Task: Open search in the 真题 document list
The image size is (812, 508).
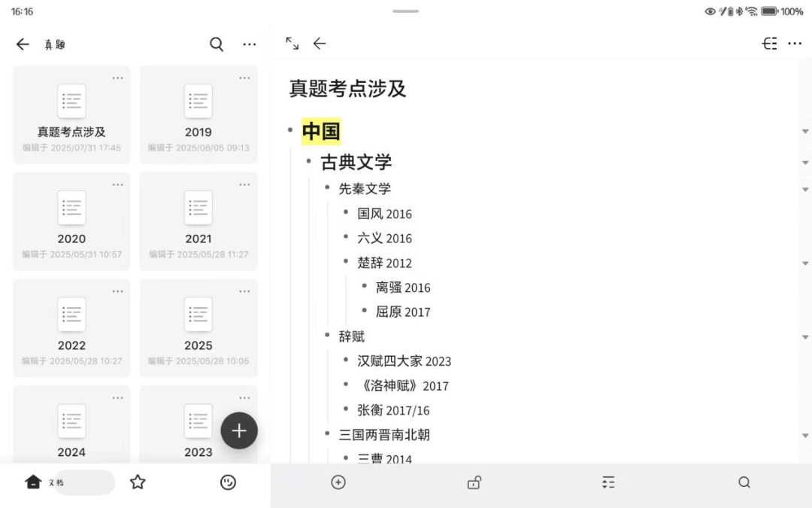Action: click(217, 44)
